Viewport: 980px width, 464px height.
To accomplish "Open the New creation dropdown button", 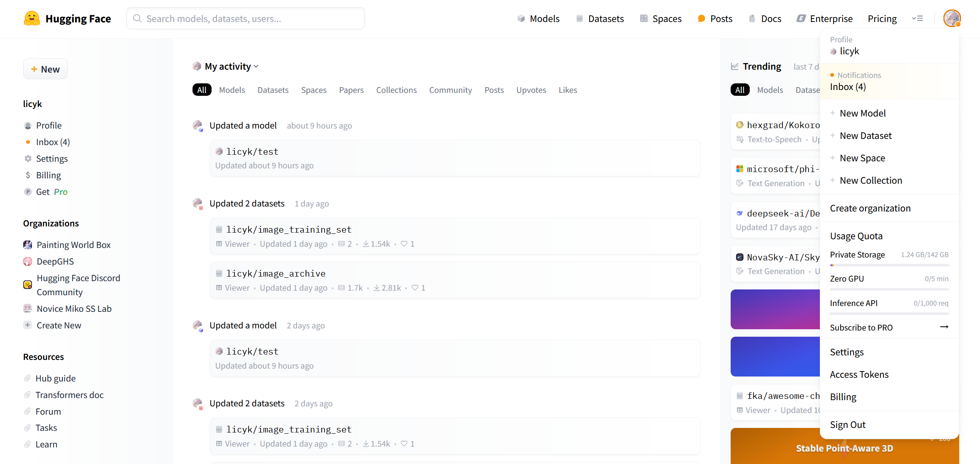I will point(45,69).
